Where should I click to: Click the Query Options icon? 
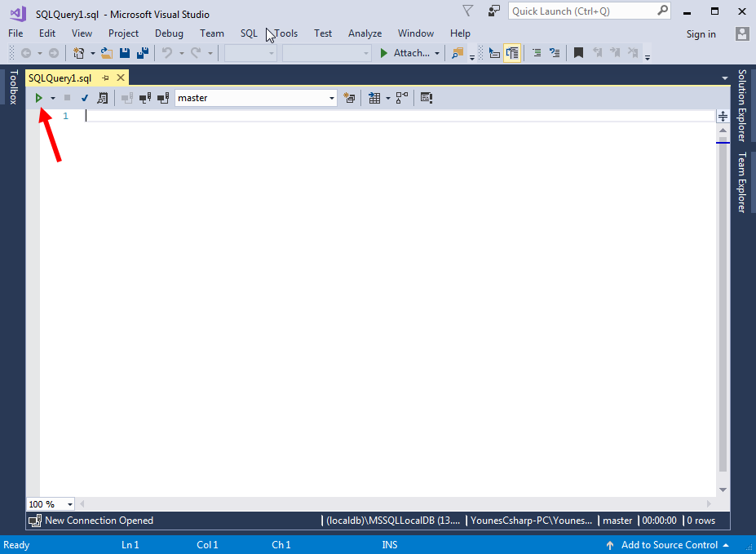click(427, 98)
